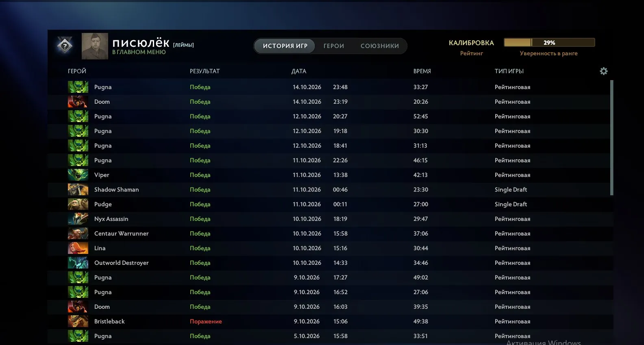Click the Nyx Assassin hero name
This screenshot has width=644, height=345.
(x=111, y=219)
